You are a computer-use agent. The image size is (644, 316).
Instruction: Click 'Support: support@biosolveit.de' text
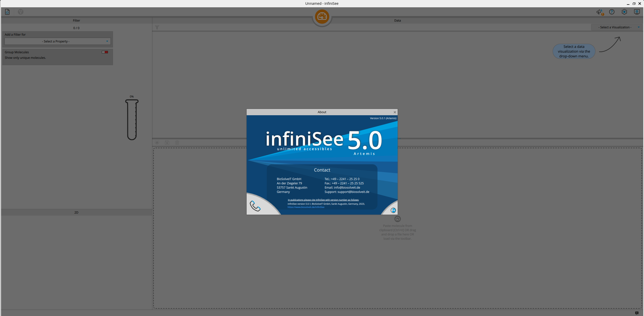click(347, 192)
